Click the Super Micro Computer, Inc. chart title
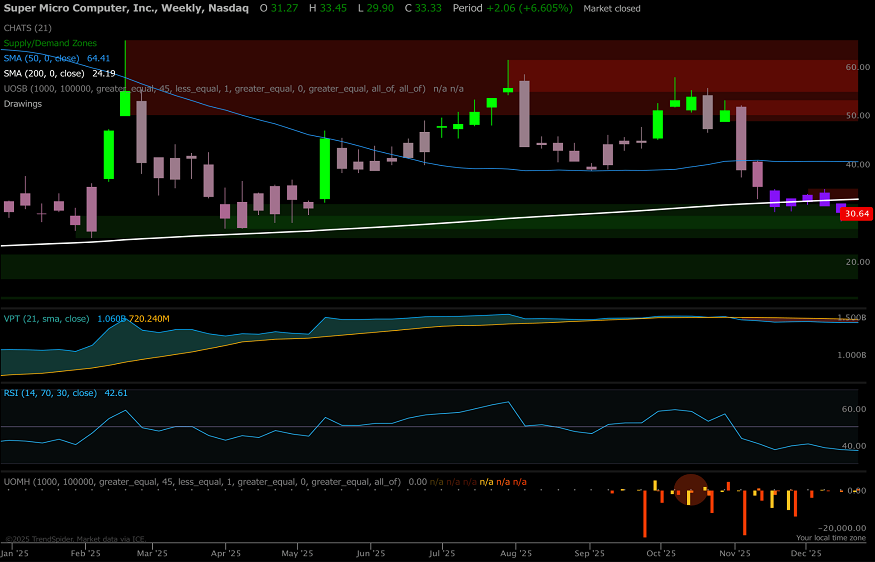 coord(126,8)
